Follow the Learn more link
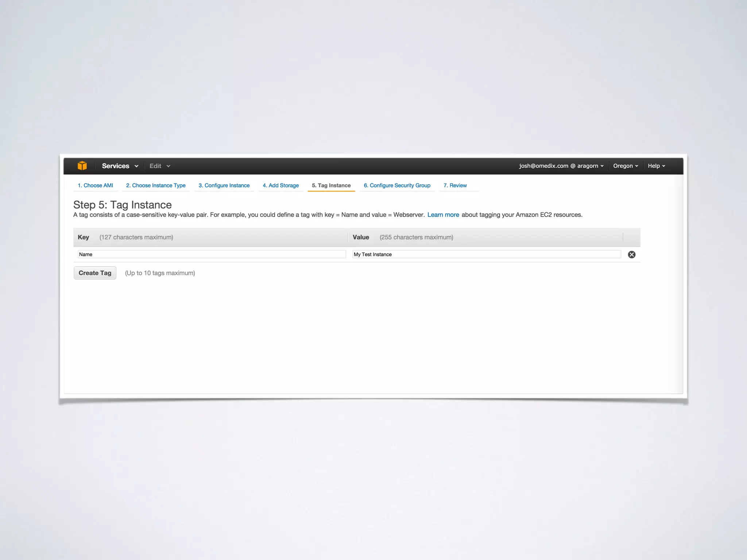 (443, 215)
